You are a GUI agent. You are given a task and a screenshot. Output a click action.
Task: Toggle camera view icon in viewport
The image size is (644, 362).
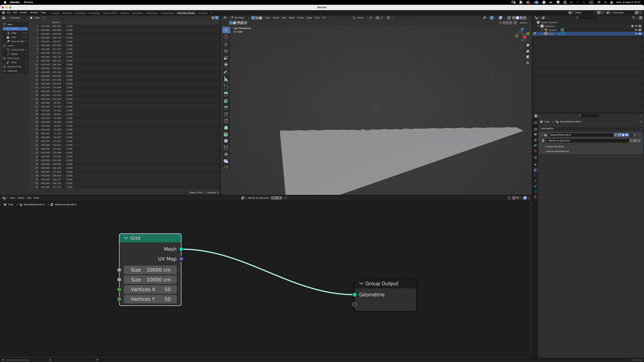click(x=528, y=57)
